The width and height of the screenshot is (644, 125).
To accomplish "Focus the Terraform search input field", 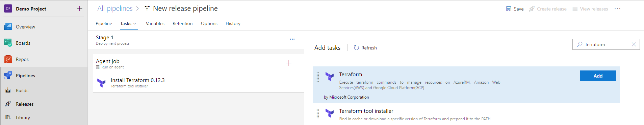I will point(606,44).
